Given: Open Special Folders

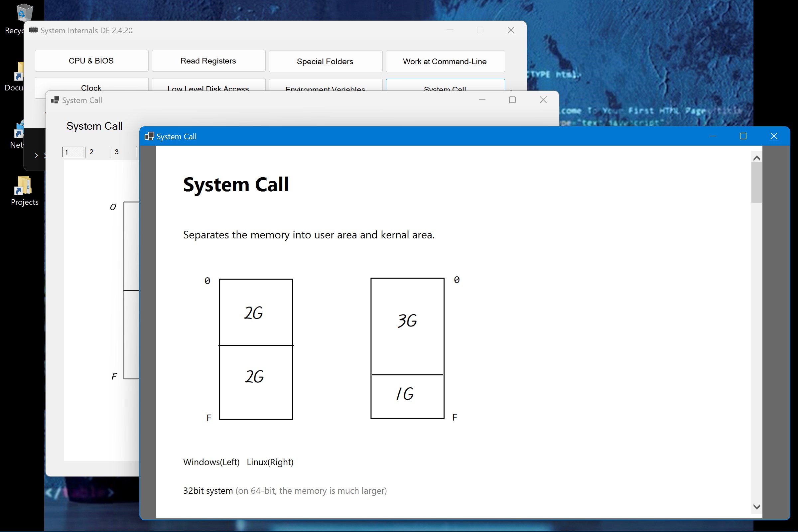Looking at the screenshot, I should coord(326,62).
